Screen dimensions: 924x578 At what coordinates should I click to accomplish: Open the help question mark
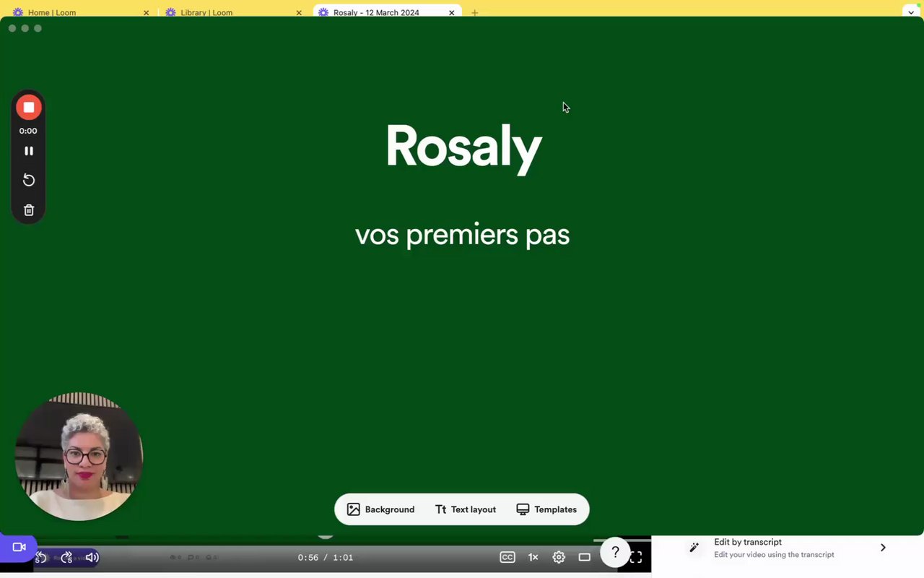coord(615,552)
